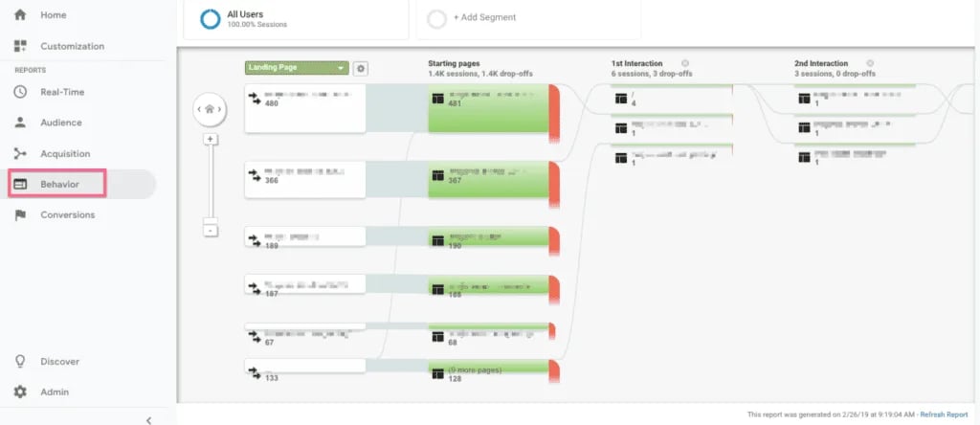Viewport: 980px width, 425px height.
Task: Click the Refresh Report link
Action: (944, 414)
